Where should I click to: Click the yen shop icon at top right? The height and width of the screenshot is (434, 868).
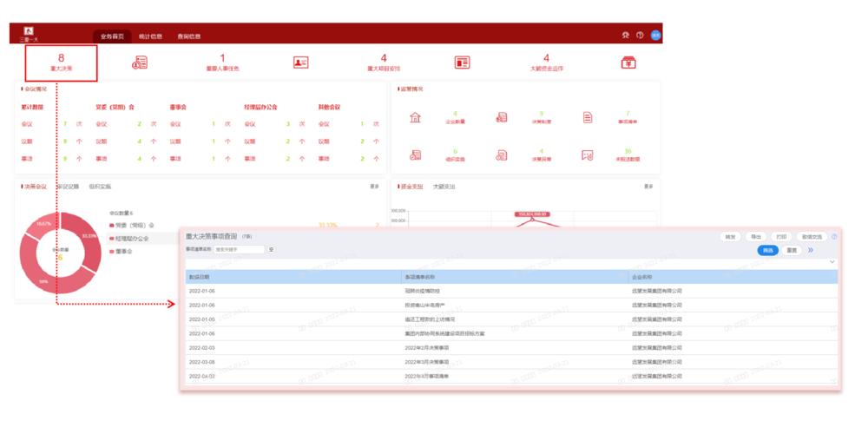click(x=628, y=62)
